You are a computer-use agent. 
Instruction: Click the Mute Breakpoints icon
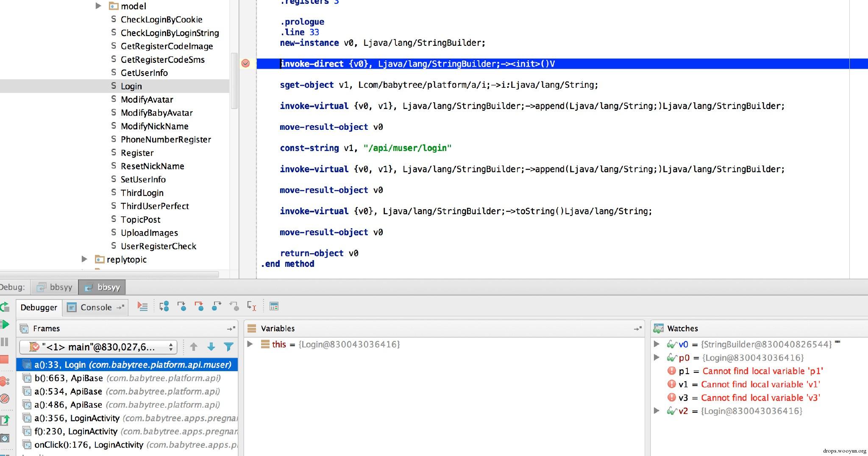5,399
